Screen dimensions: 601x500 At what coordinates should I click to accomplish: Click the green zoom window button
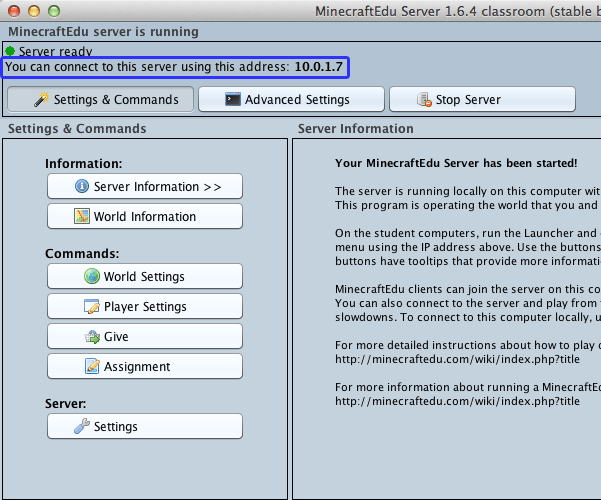pyautogui.click(x=54, y=11)
